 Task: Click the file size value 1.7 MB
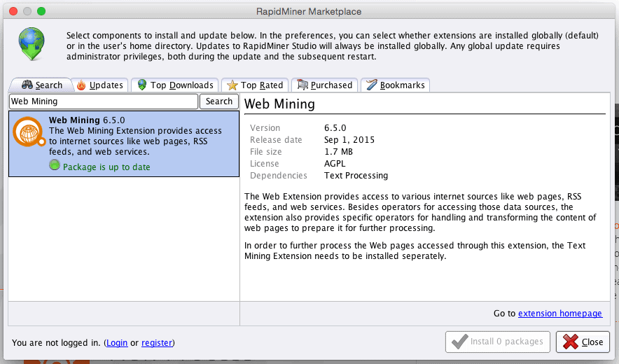click(x=338, y=152)
